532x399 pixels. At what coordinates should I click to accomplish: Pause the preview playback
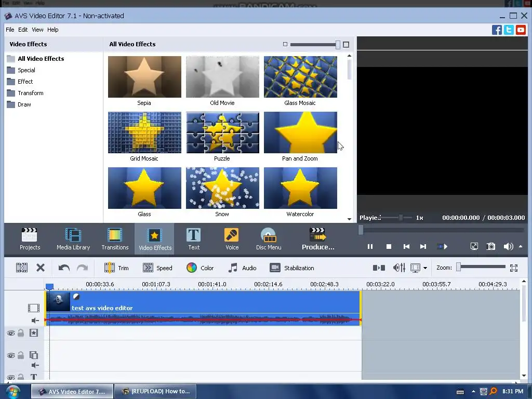370,246
